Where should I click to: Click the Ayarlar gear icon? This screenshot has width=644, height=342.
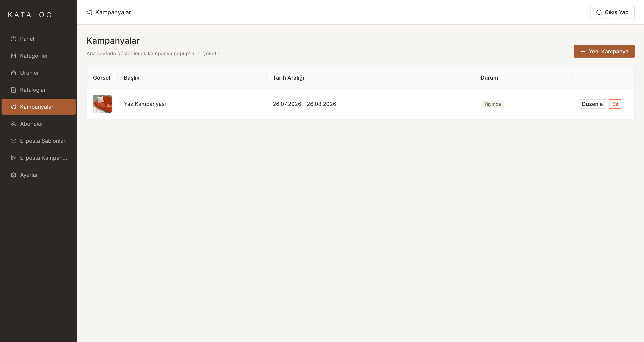pos(14,175)
